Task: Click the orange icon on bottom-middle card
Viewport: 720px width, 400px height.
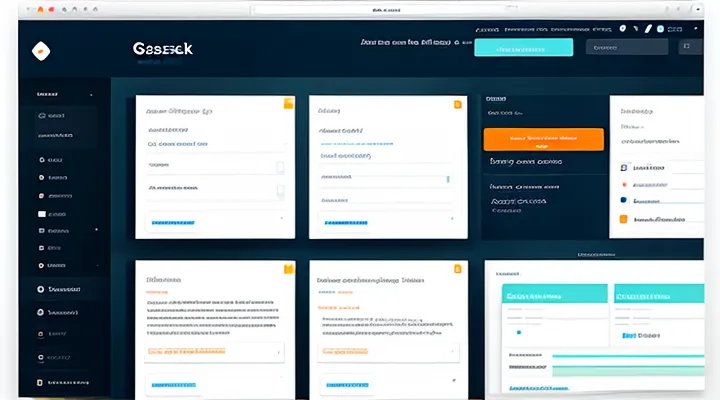Action: pos(458,269)
